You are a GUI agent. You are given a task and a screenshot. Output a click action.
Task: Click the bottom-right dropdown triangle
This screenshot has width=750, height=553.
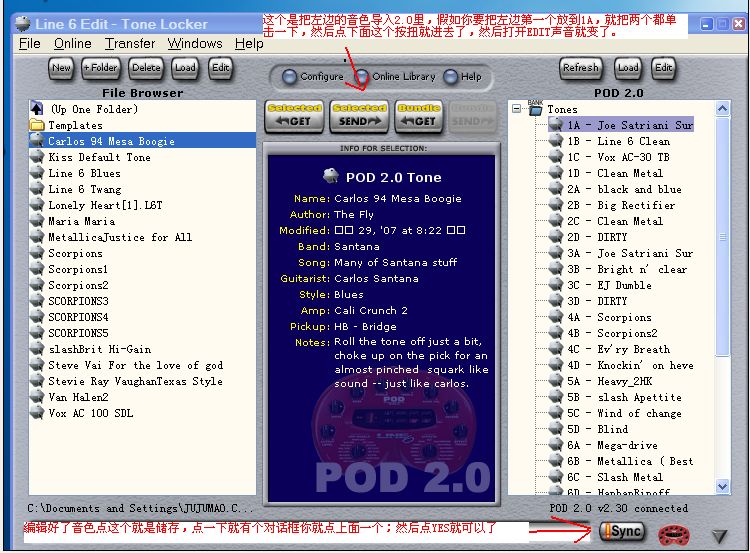pyautogui.click(x=719, y=536)
